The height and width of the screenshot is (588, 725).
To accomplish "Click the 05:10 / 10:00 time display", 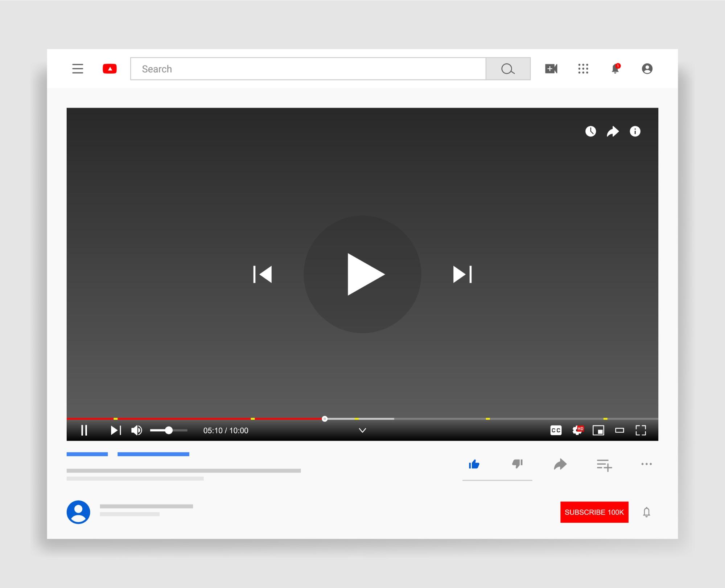I will [x=226, y=431].
